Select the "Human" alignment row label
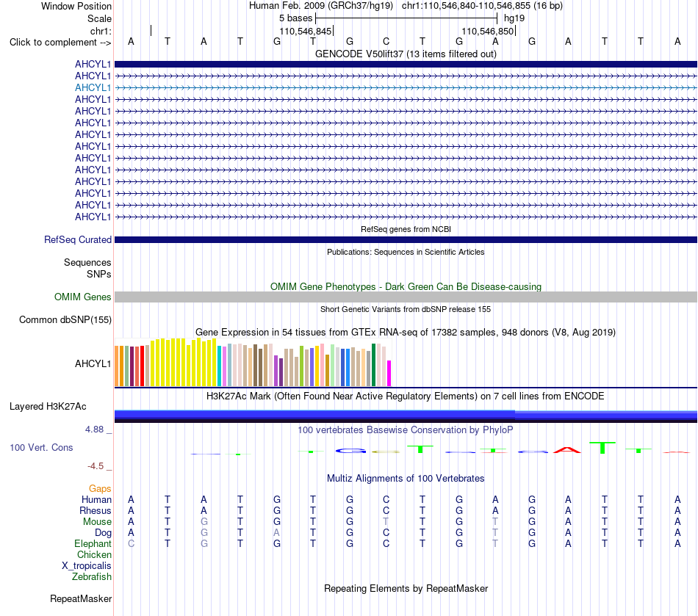 point(96,500)
